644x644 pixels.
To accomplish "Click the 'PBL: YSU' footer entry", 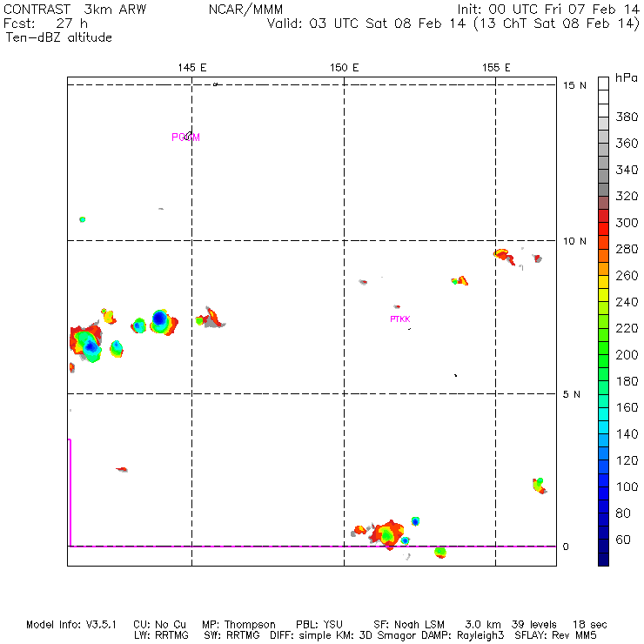I will (x=319, y=625).
